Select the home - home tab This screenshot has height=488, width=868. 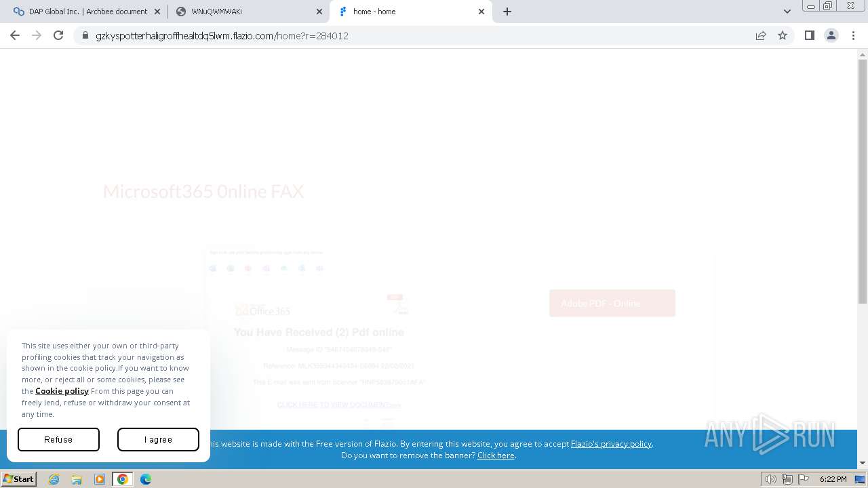tap(410, 12)
